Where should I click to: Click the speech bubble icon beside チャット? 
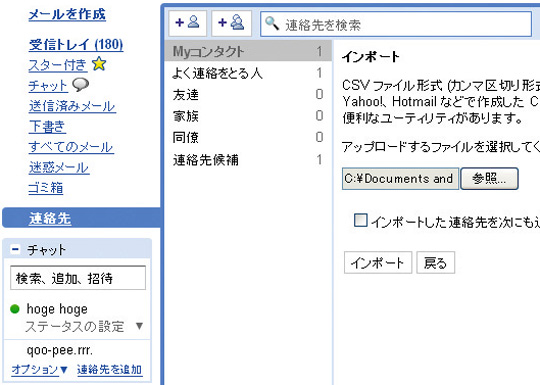click(81, 85)
